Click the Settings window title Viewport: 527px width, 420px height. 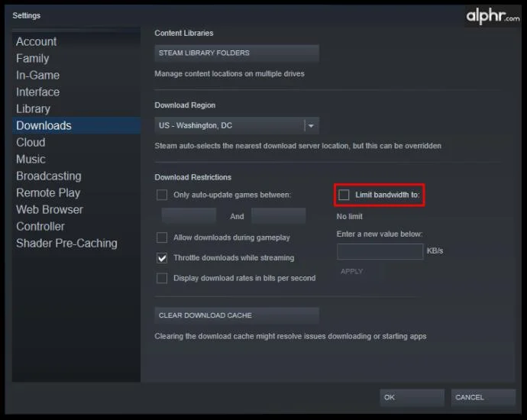(x=26, y=15)
